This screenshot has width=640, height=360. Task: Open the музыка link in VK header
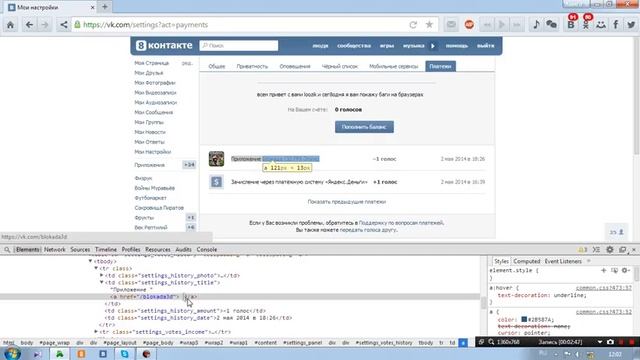coord(413,46)
